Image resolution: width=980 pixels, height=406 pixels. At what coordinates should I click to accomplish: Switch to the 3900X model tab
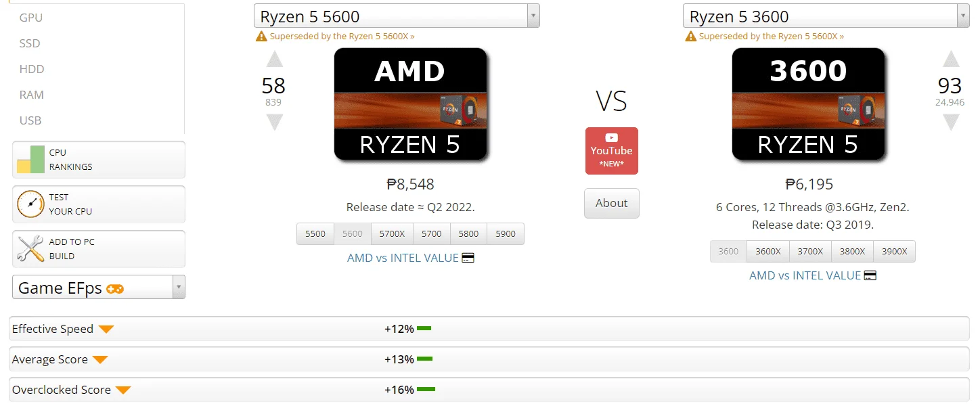tap(894, 251)
